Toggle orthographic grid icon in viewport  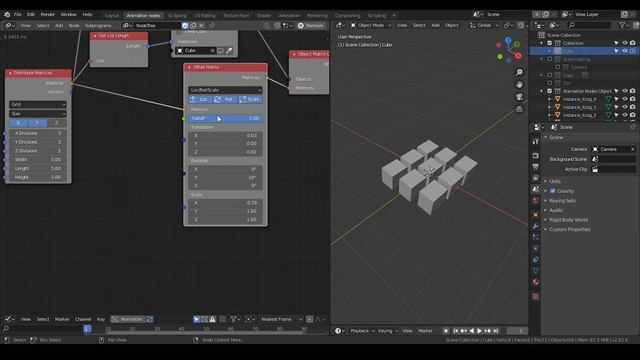519,109
